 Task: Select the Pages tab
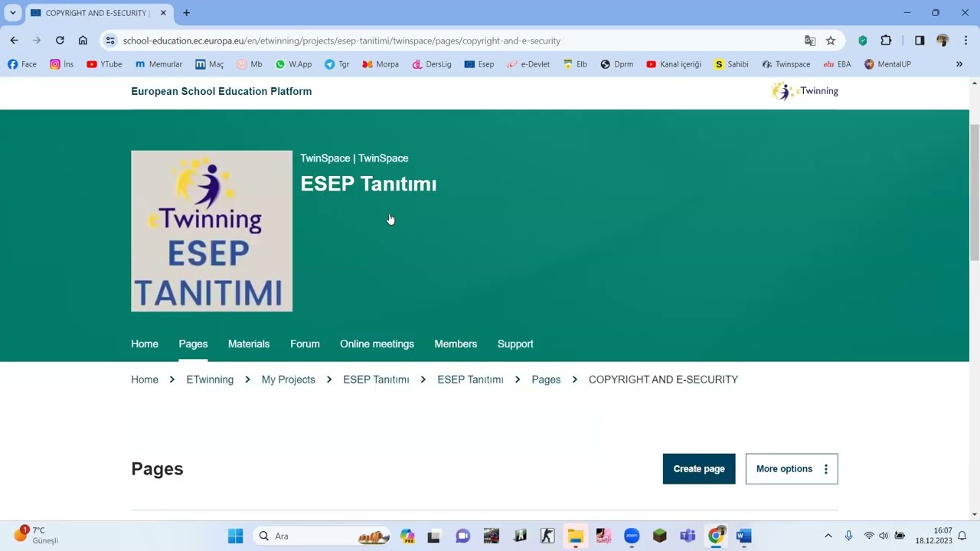tap(193, 344)
